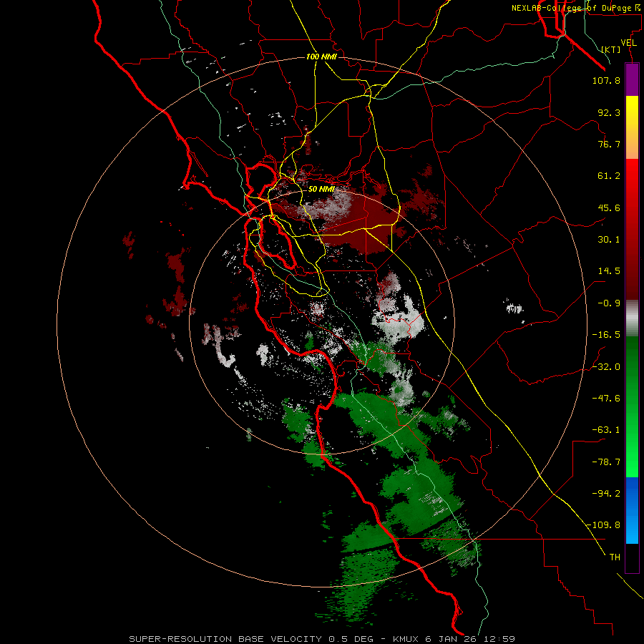Click the 50 NMI range ring label
Image resolution: width=644 pixels, height=644 pixels.
tap(321, 189)
